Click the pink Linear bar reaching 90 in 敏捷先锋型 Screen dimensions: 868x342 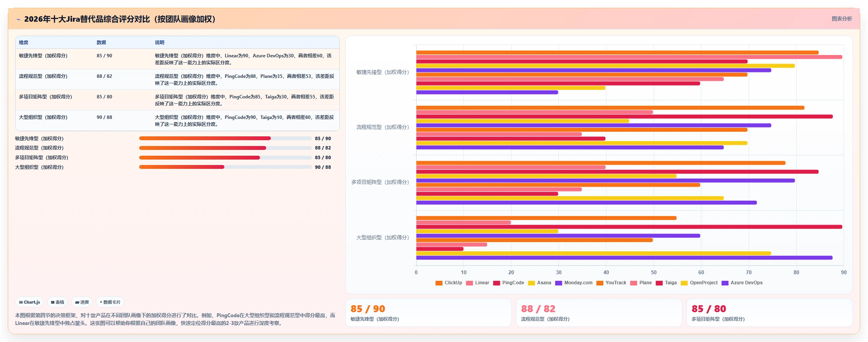(x=629, y=57)
